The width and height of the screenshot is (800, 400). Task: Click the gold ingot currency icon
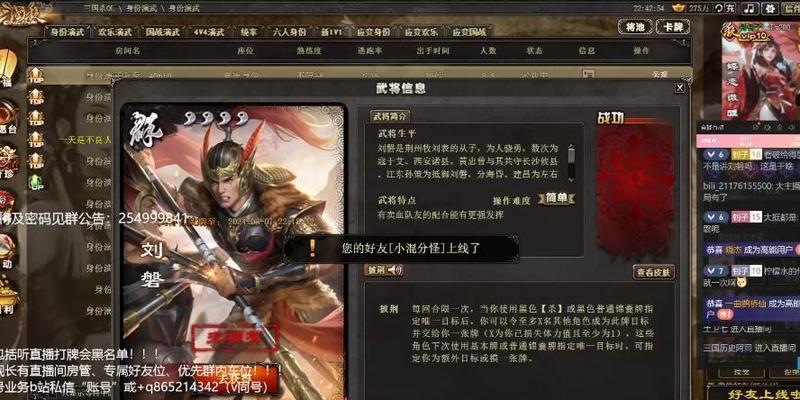(x=678, y=8)
